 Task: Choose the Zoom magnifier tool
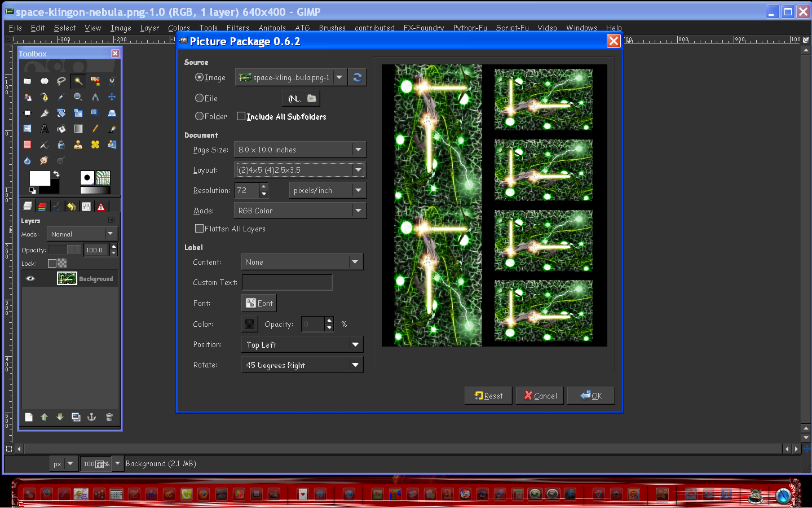(x=78, y=97)
